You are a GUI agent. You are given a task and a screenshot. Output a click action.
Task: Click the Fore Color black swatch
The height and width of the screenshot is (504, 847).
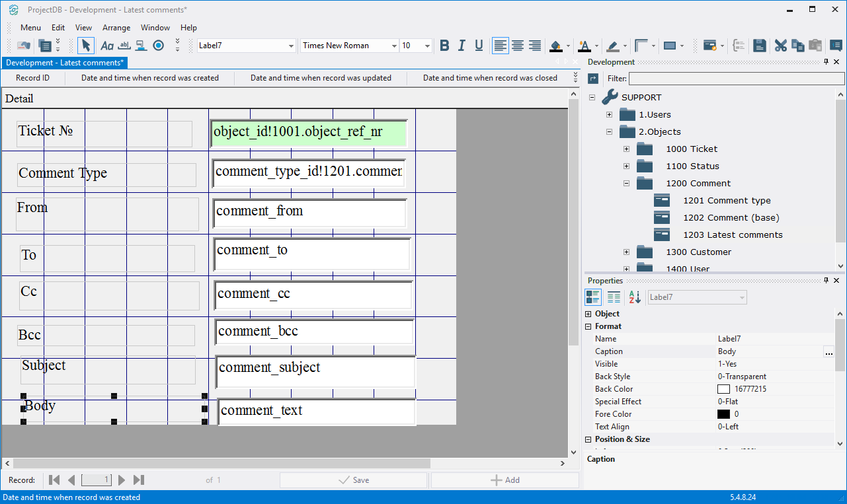[x=723, y=414]
